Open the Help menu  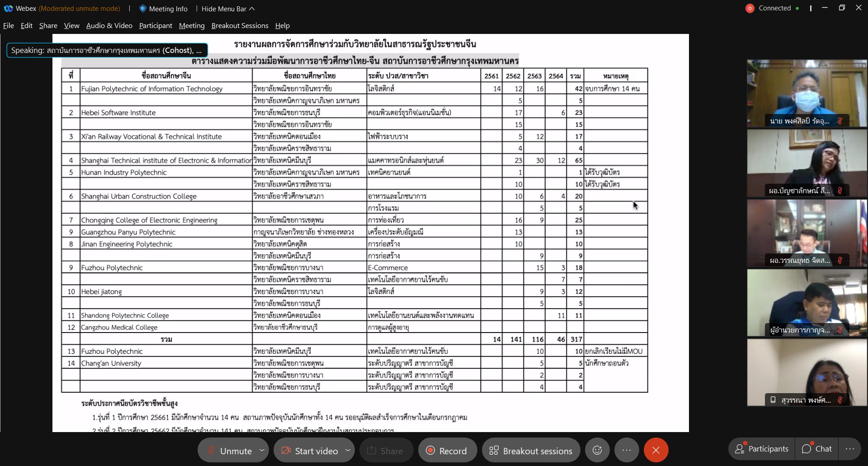coord(283,26)
